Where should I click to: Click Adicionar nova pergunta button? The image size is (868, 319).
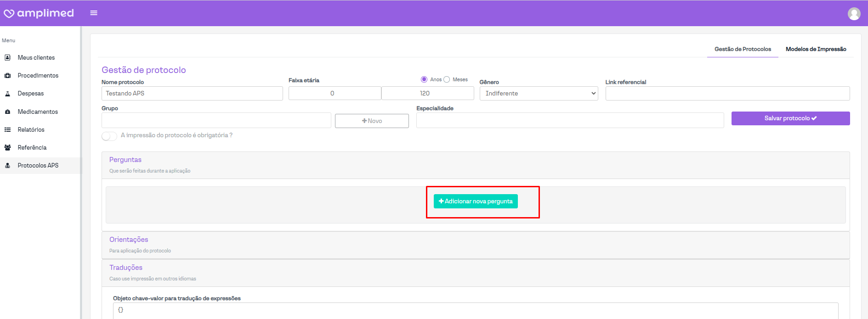[476, 201]
